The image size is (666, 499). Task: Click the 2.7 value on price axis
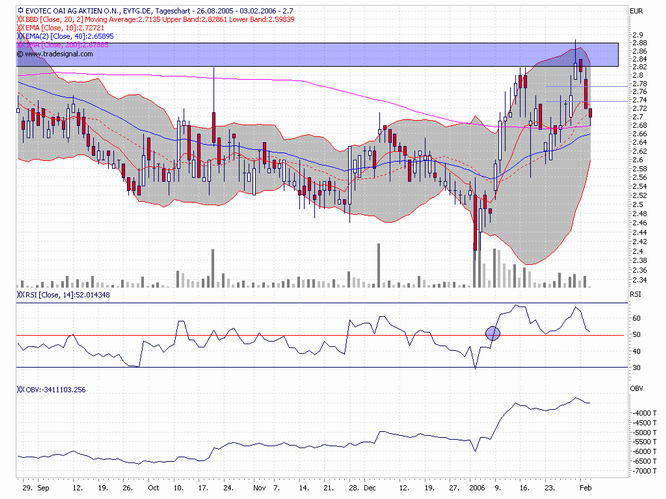(638, 117)
